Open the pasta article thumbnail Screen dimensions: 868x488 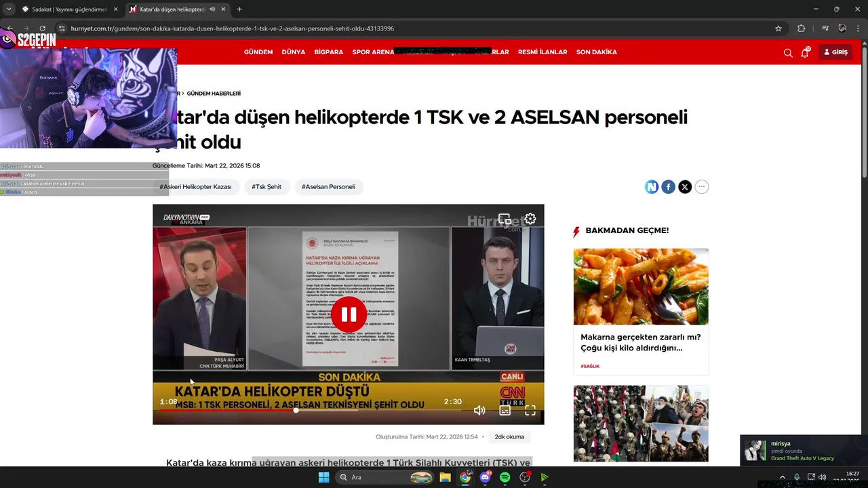[641, 287]
